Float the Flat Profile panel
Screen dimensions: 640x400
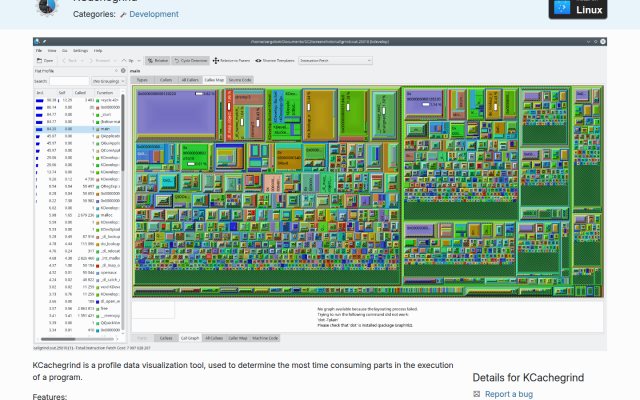point(116,71)
